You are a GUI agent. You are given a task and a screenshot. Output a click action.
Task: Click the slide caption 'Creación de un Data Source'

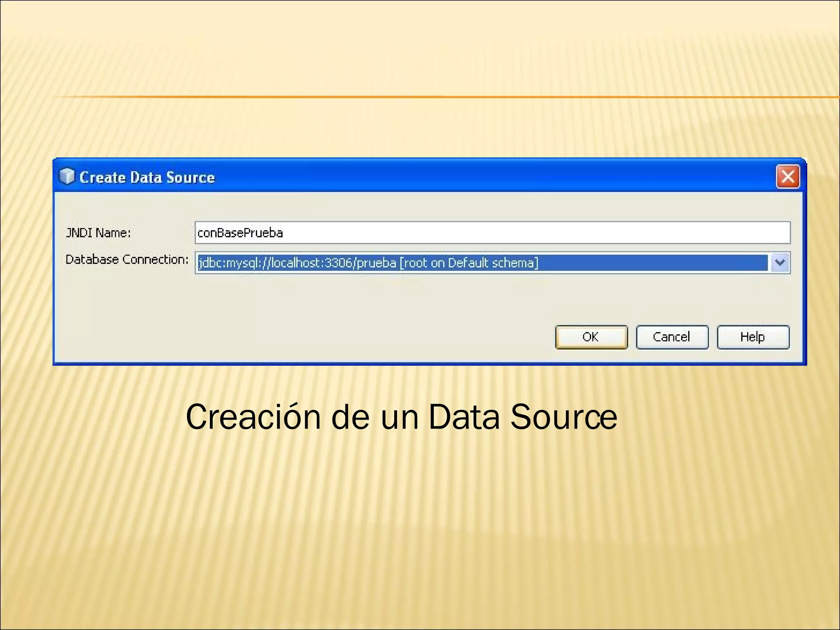click(401, 417)
